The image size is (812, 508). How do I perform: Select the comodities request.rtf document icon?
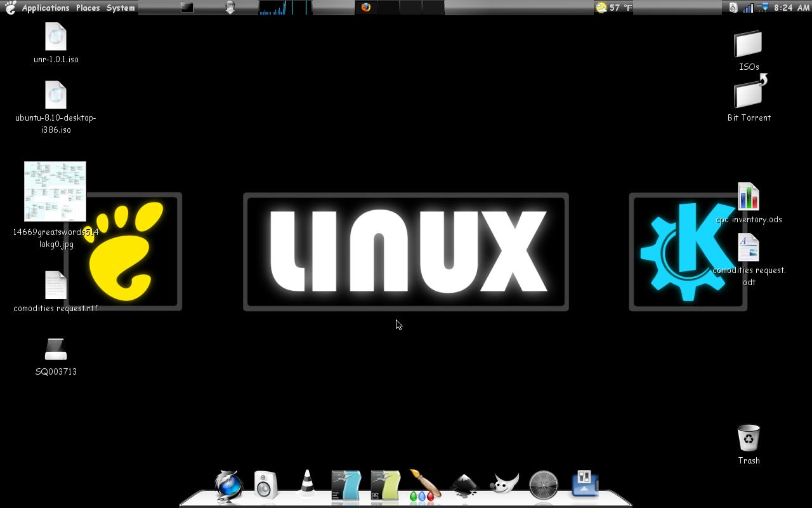(56, 285)
